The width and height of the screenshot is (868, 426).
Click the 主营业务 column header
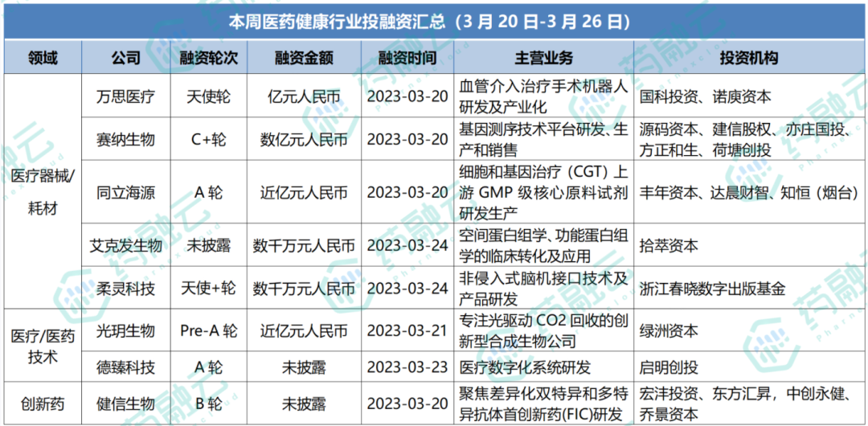click(x=544, y=58)
